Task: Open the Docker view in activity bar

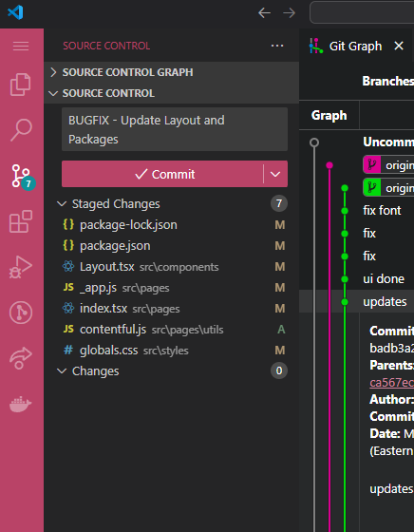Action: (x=21, y=404)
